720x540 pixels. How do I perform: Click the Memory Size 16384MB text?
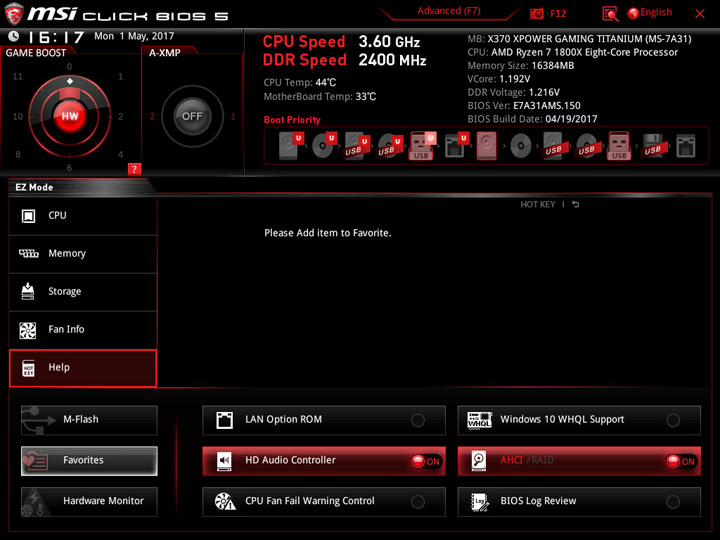pos(521,66)
